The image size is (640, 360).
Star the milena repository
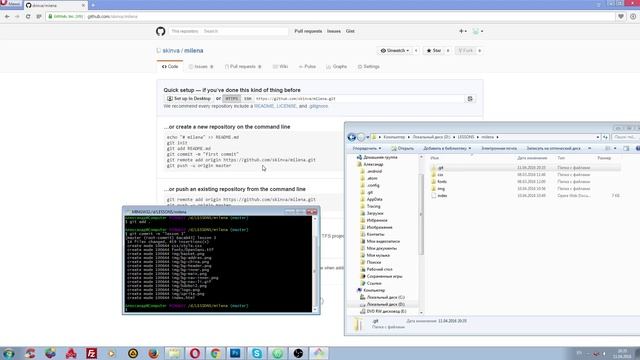(x=433, y=51)
